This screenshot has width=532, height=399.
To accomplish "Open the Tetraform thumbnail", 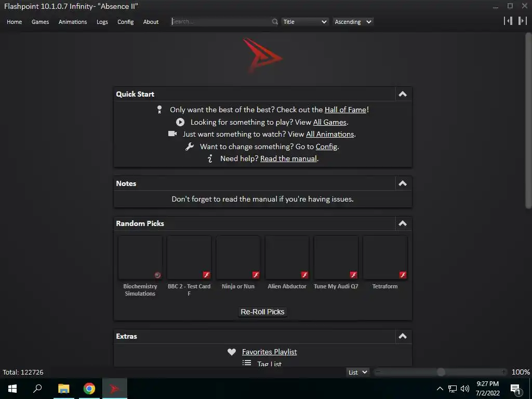I will (385, 258).
